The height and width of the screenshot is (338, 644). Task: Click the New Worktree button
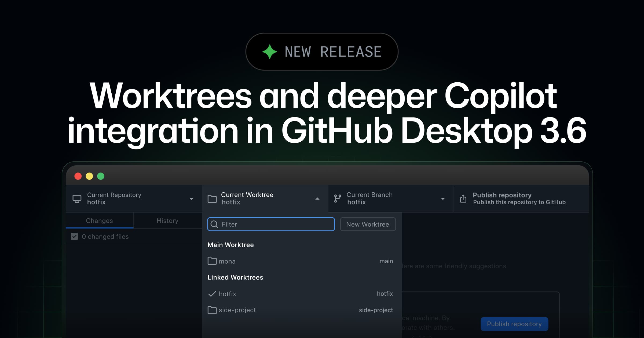coord(368,224)
